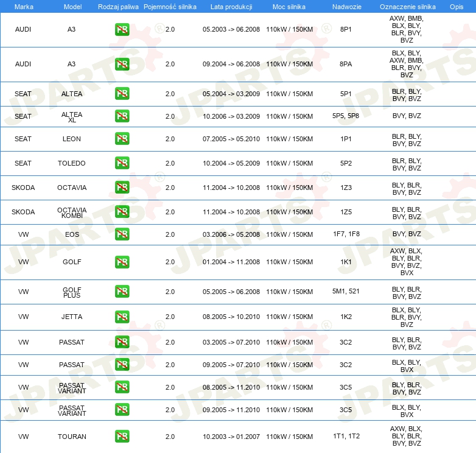
Task: Click the fuel icon in the AUDI A3 8P1 row
Action: [x=122, y=29]
